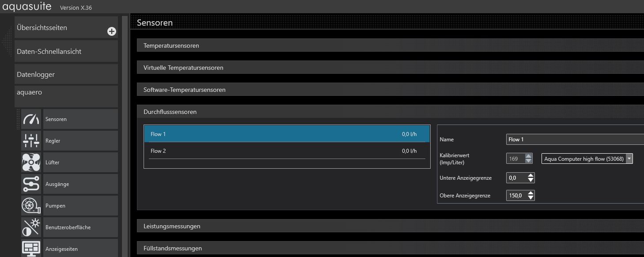Expand the Virtuelle Temperatursensoren section
Image resolution: width=644 pixels, height=257 pixels.
click(183, 68)
